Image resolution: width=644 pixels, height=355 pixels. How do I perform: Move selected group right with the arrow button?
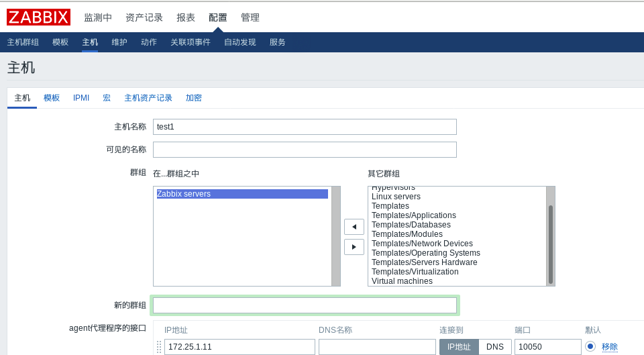tap(354, 247)
